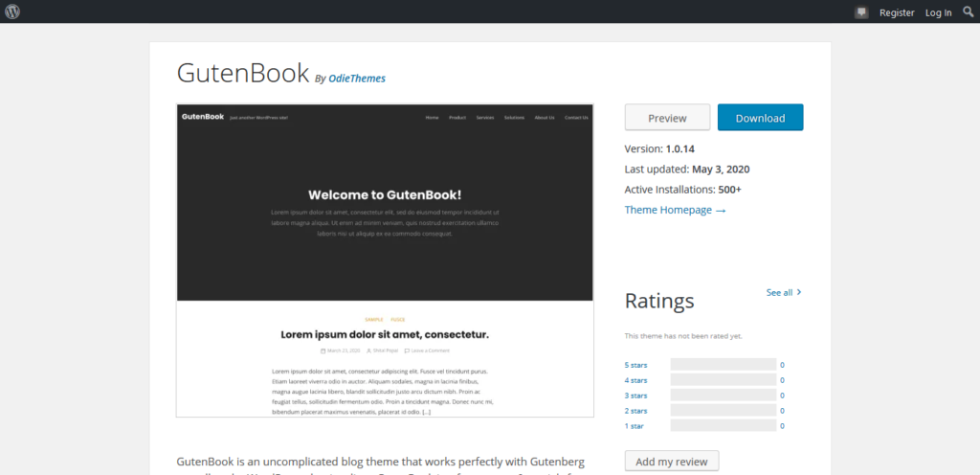
Task: Click the Last updated May 3, 2020 text
Action: click(x=687, y=170)
